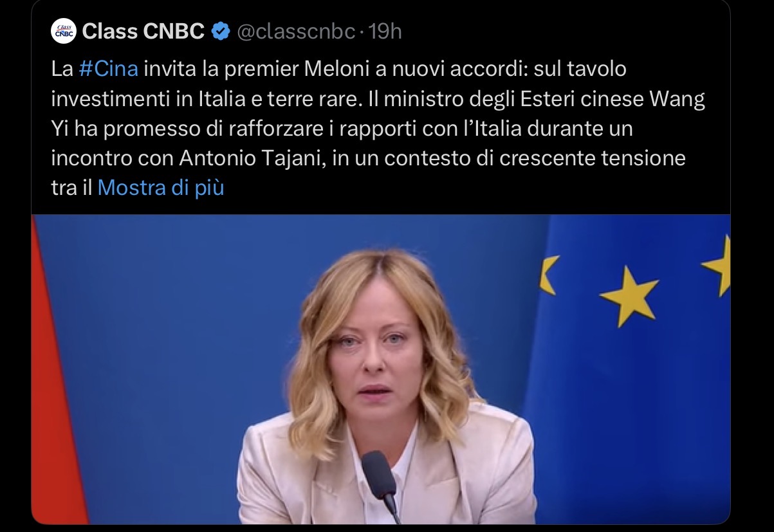Open the Class CNBC account name
The width and height of the screenshot is (774, 532).
144,31
